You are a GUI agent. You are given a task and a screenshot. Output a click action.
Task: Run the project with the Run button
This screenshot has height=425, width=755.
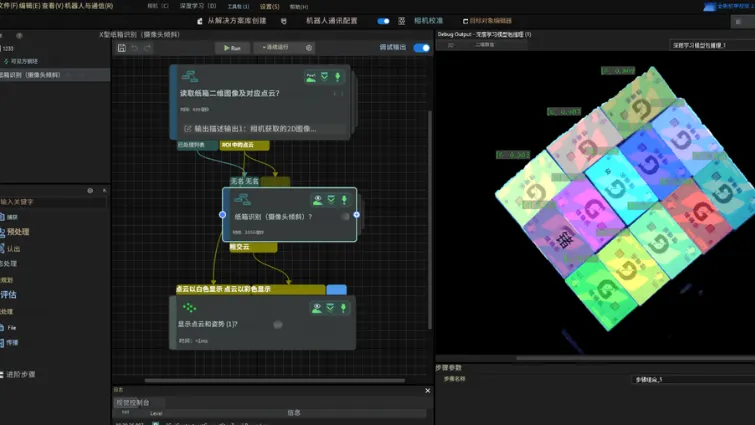(x=232, y=48)
